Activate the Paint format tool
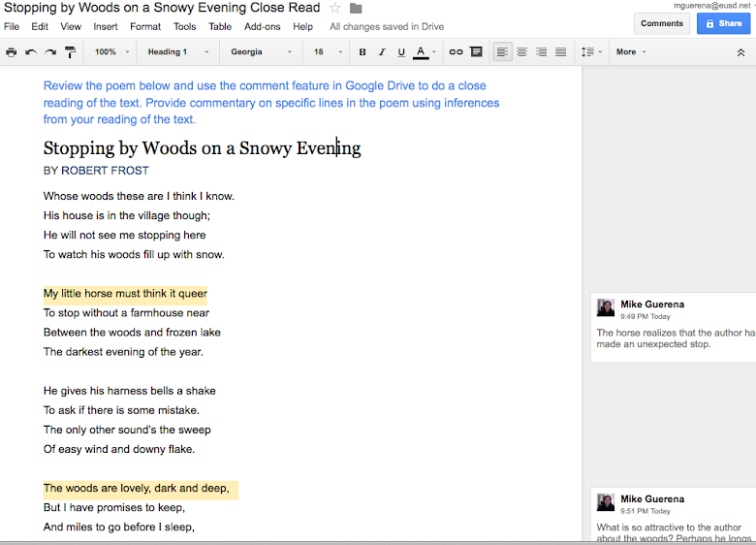This screenshot has height=545, width=756. tap(70, 52)
